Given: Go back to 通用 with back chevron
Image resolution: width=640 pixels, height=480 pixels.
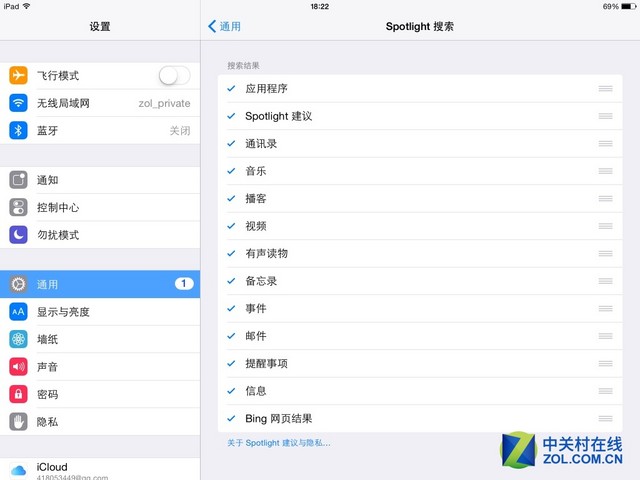Looking at the screenshot, I should (224, 27).
